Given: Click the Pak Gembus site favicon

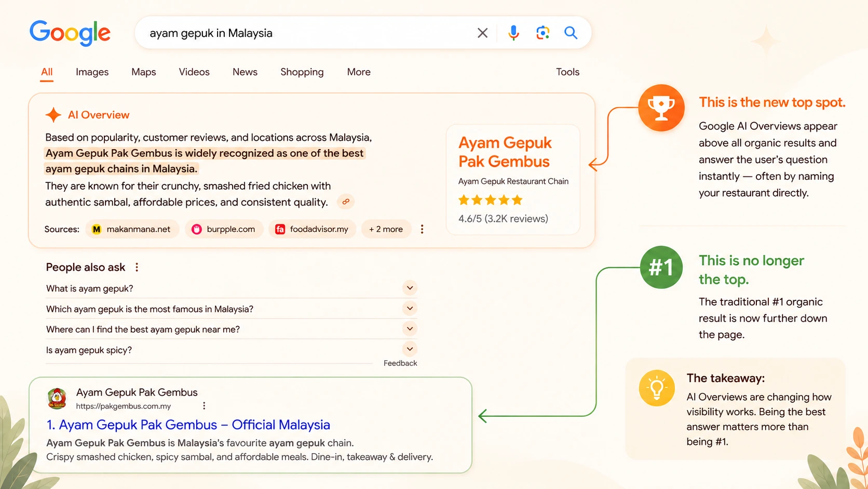Looking at the screenshot, I should (x=57, y=399).
